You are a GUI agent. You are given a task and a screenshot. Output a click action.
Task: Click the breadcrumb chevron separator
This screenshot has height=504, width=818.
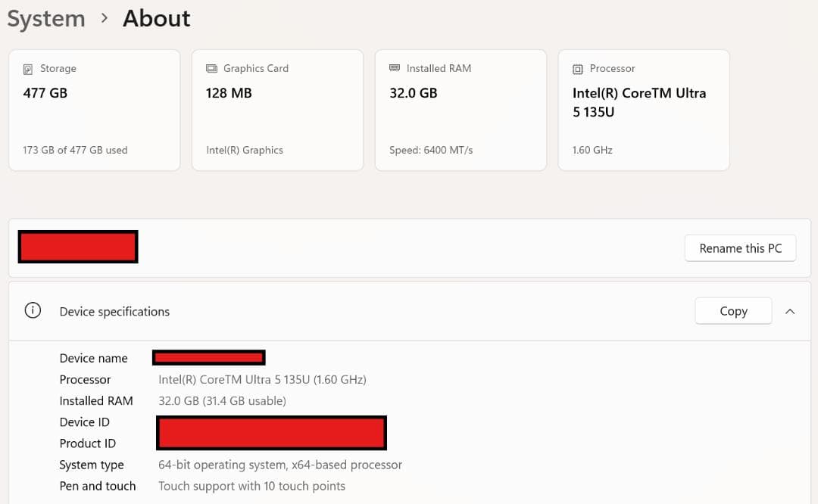(x=105, y=19)
